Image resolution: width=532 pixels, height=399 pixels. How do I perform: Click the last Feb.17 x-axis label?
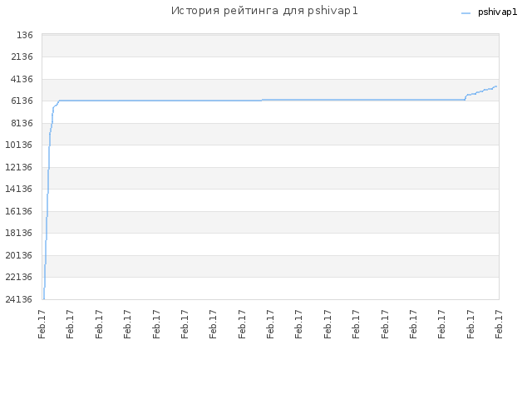click(x=499, y=324)
